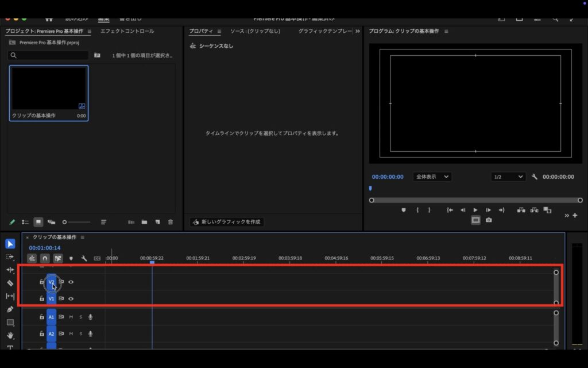
Task: Step forward one frame
Action: coord(488,210)
